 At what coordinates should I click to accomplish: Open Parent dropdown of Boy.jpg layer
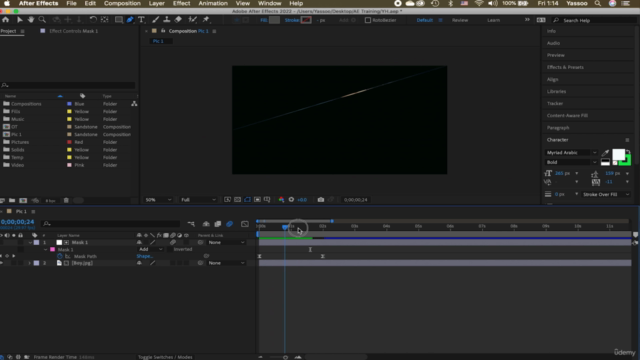226,263
